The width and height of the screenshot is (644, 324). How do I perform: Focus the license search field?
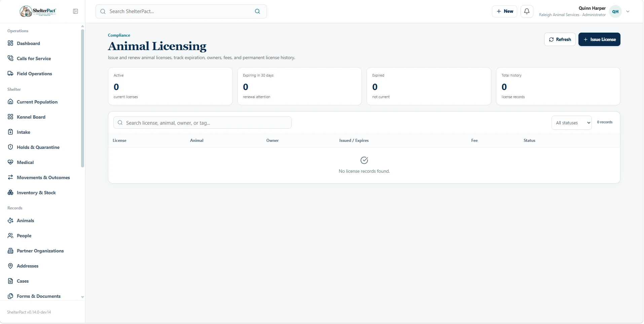pyautogui.click(x=202, y=123)
